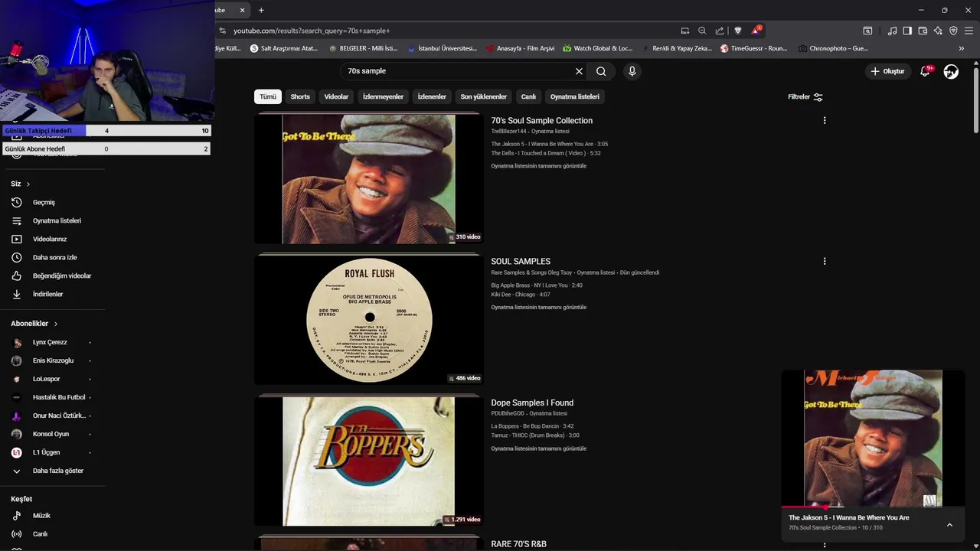Image resolution: width=980 pixels, height=551 pixels.
Task: Open the TimeGuessr bookmark
Action: pyautogui.click(x=753, y=48)
